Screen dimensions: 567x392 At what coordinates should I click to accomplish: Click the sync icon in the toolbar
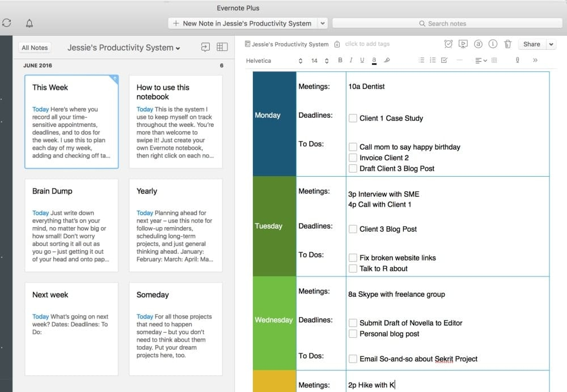[6, 23]
